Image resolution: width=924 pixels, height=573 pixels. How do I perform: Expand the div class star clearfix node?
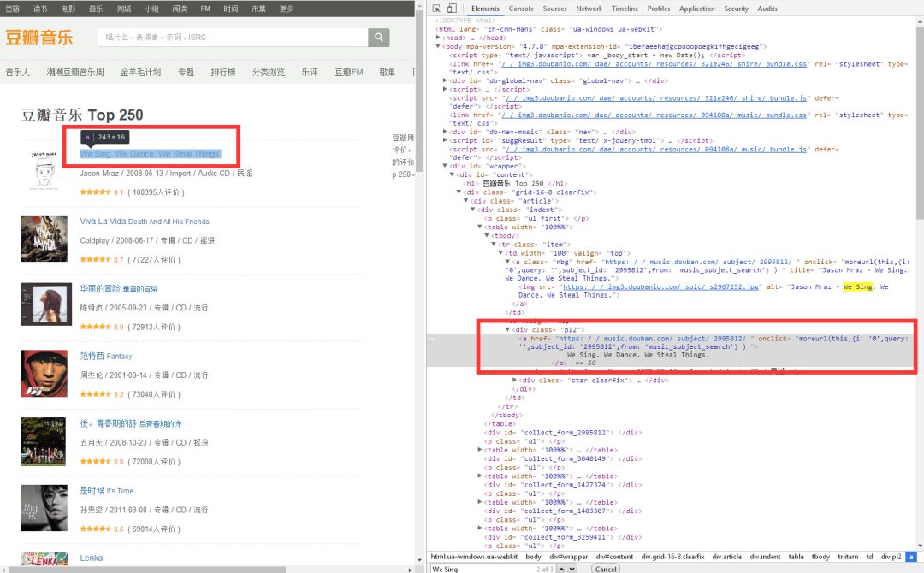[x=514, y=381]
